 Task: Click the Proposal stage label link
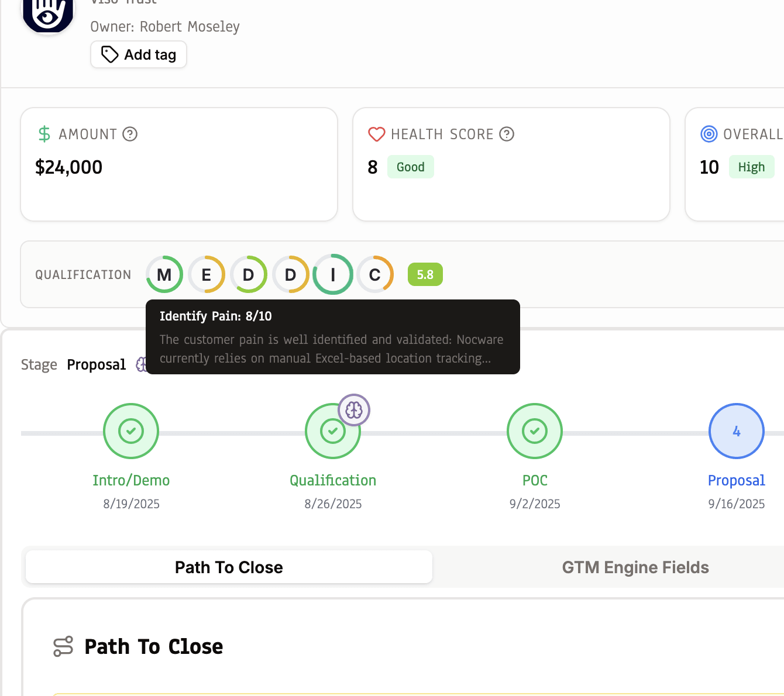pos(737,480)
